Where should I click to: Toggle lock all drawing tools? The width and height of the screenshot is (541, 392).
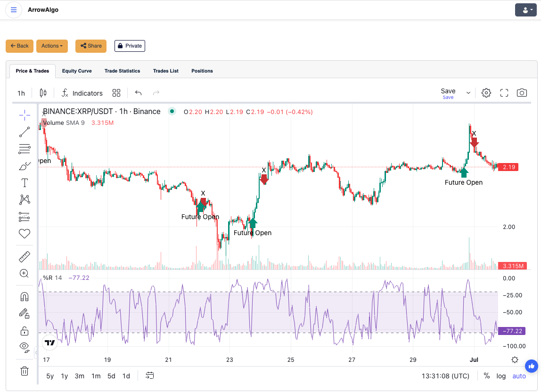tap(25, 331)
